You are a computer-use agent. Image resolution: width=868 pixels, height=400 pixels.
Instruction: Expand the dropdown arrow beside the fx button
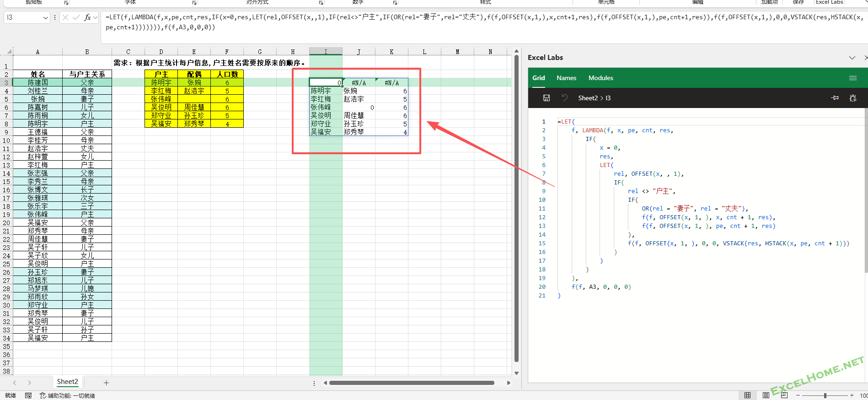[95, 17]
